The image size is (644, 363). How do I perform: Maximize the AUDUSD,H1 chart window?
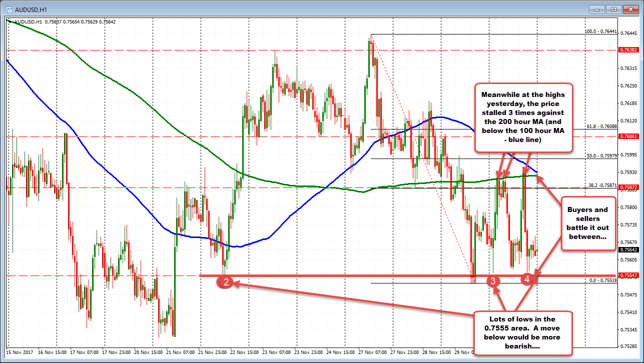[x=615, y=9]
